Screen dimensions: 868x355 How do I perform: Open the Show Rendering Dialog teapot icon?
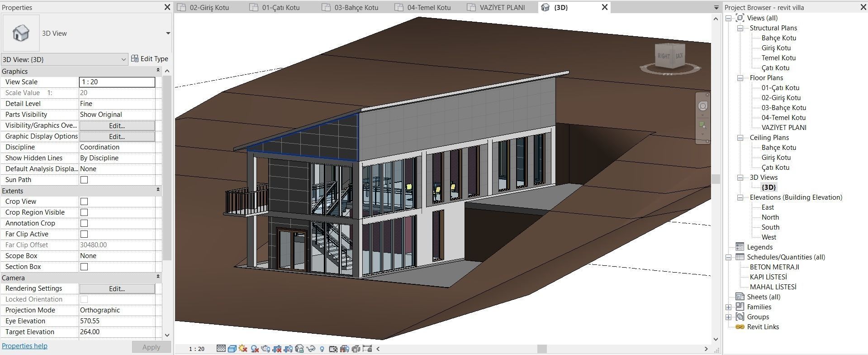click(266, 349)
